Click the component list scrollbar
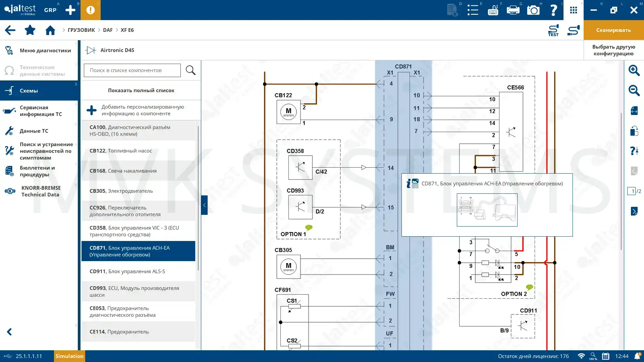Viewport: 644px width, 362px height. click(198, 198)
